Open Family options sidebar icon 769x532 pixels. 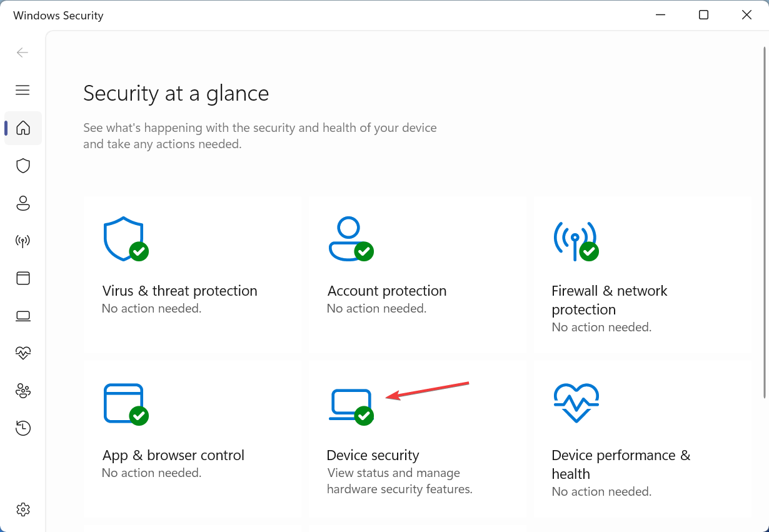tap(23, 391)
